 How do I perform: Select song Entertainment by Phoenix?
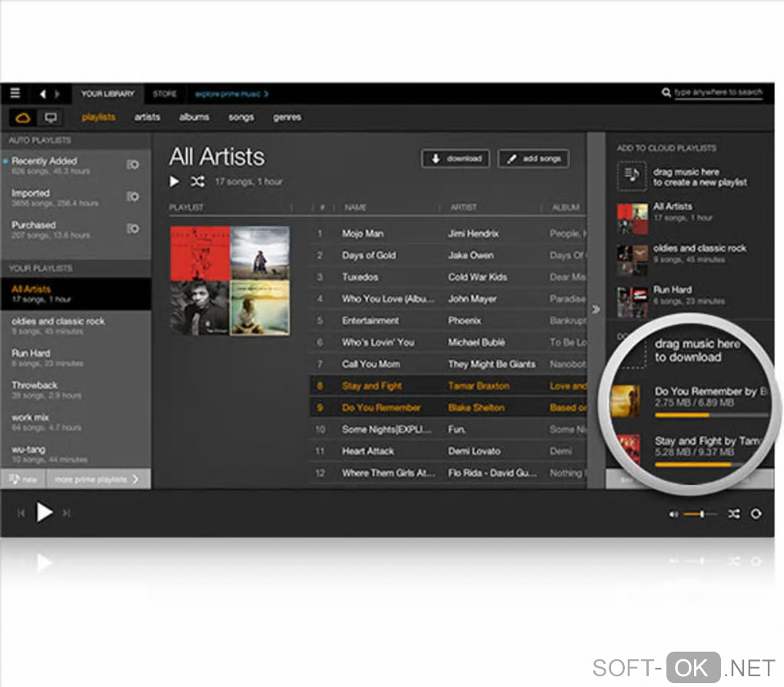pos(447,320)
